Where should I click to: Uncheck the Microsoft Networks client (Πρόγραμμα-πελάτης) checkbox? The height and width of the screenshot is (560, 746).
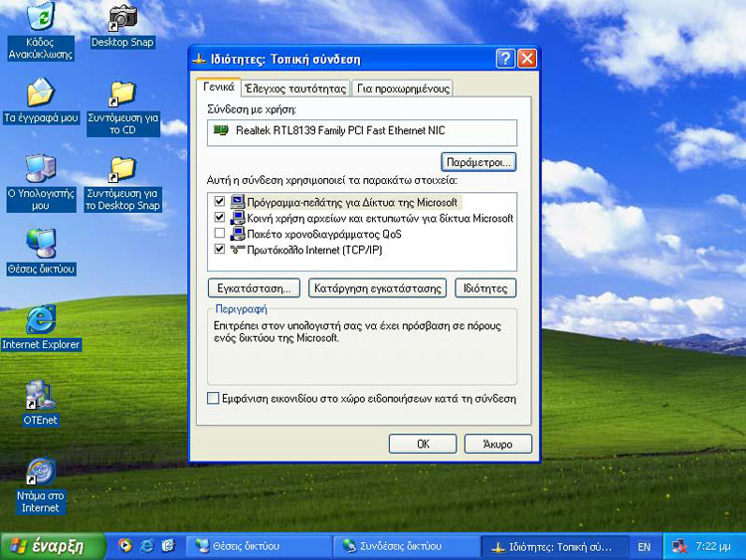pos(220,201)
